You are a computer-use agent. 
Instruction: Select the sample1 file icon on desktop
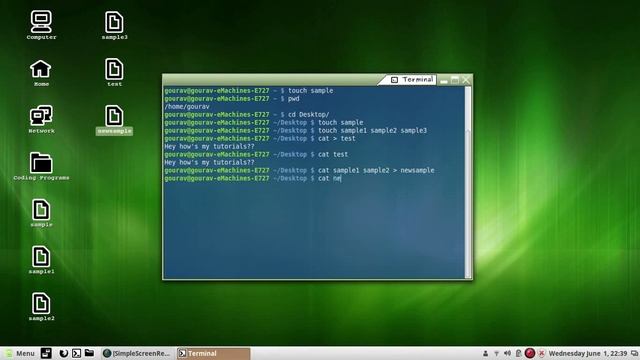coord(41,260)
